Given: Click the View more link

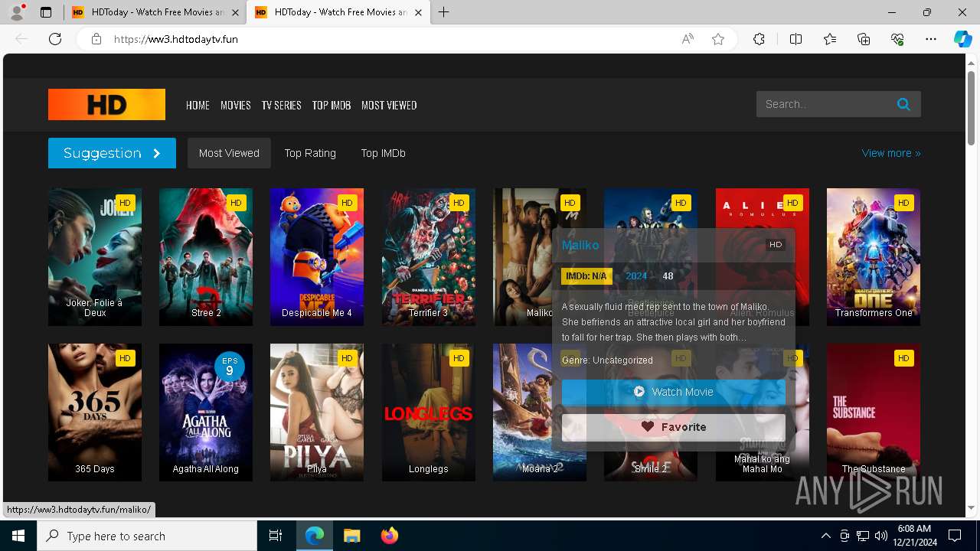Looking at the screenshot, I should [x=891, y=153].
